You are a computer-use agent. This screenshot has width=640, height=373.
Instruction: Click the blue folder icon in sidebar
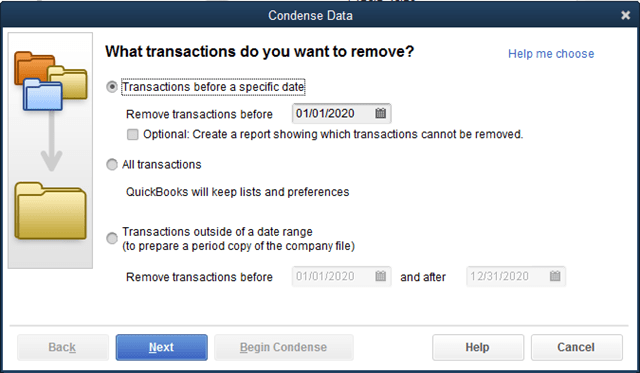(43, 95)
